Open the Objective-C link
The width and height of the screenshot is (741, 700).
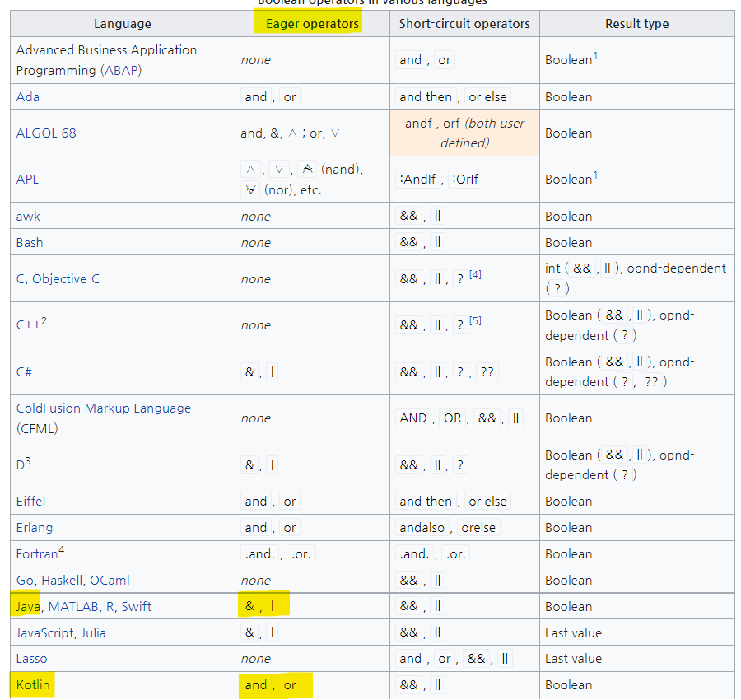click(x=66, y=279)
